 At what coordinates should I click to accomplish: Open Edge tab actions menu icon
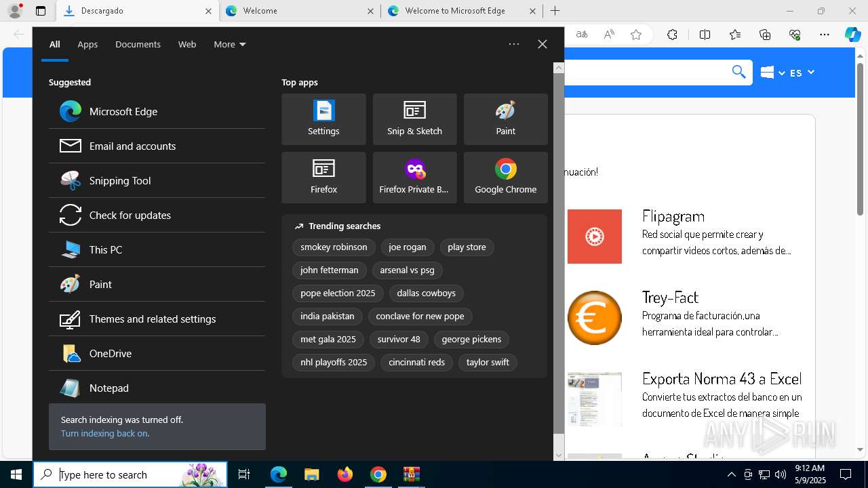point(41,11)
